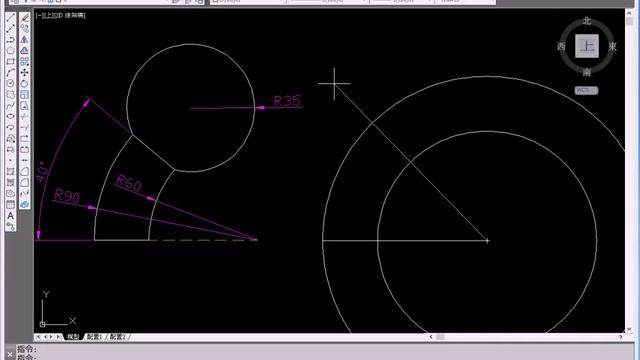Click the 東 (east) ViewCube compass label
Screen dimensions: 640x360
click(x=612, y=47)
